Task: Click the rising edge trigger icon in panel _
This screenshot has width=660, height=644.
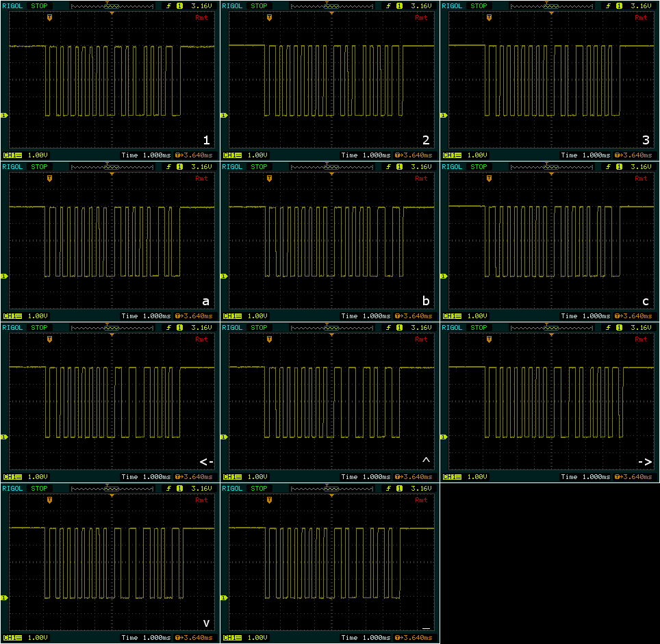Action: (x=388, y=489)
